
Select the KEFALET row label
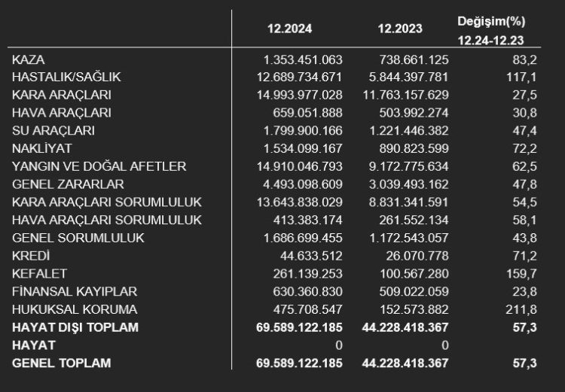[x=39, y=274]
